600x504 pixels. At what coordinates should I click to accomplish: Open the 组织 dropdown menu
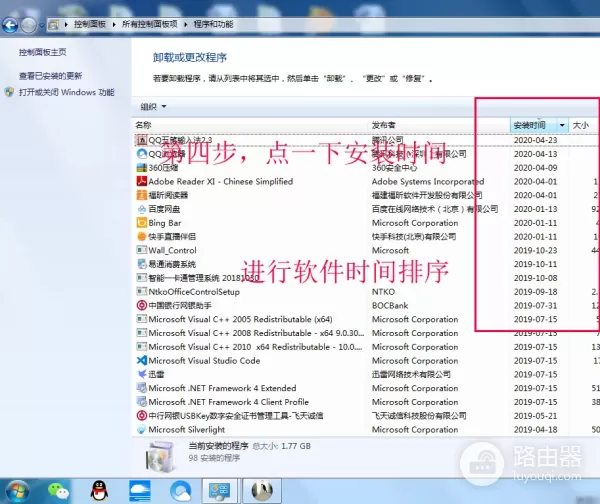tap(153, 107)
